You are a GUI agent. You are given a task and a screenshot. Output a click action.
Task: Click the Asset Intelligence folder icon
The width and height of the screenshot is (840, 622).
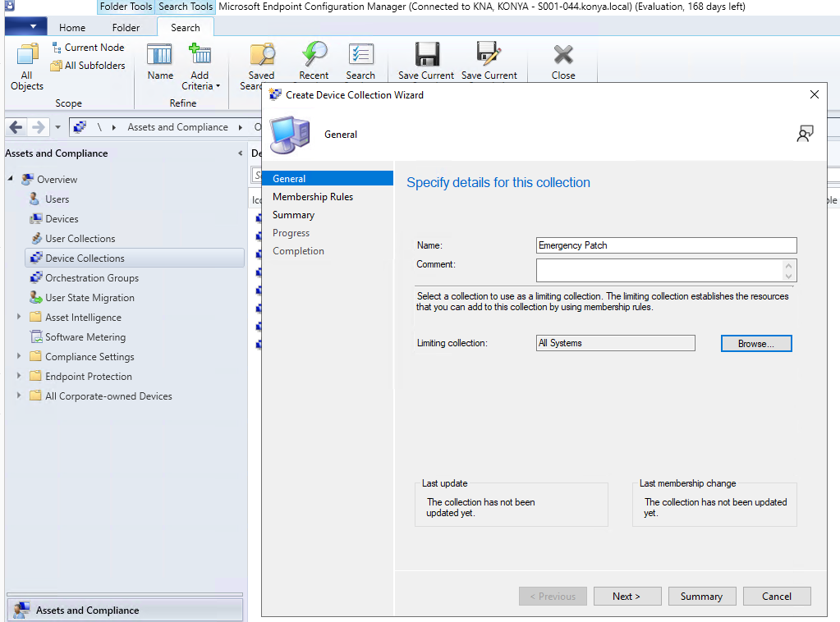(35, 317)
